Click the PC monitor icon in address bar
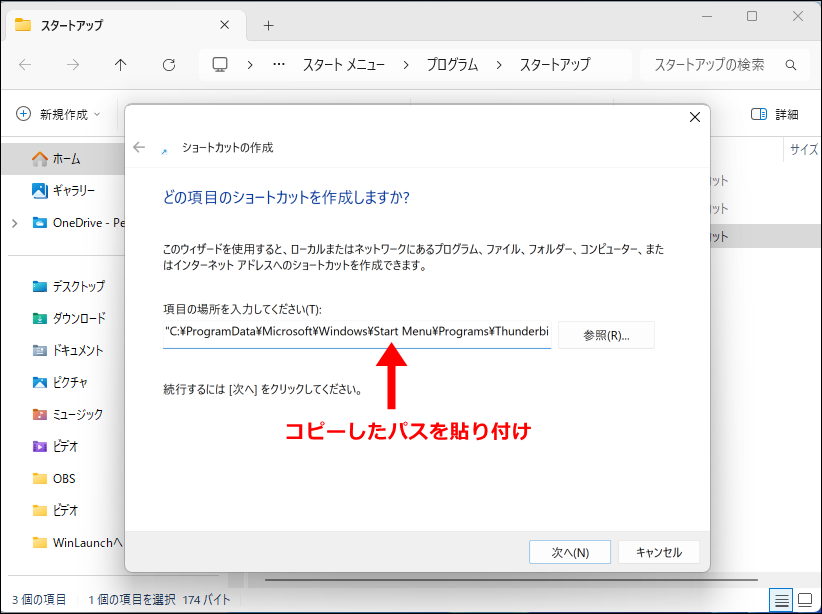The width and height of the screenshot is (822, 614). [x=220, y=65]
